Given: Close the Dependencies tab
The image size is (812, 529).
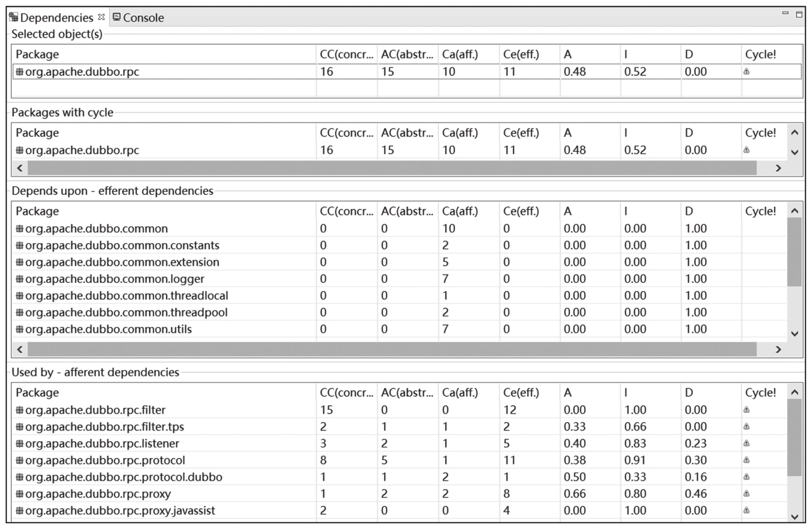Looking at the screenshot, I should tap(101, 17).
